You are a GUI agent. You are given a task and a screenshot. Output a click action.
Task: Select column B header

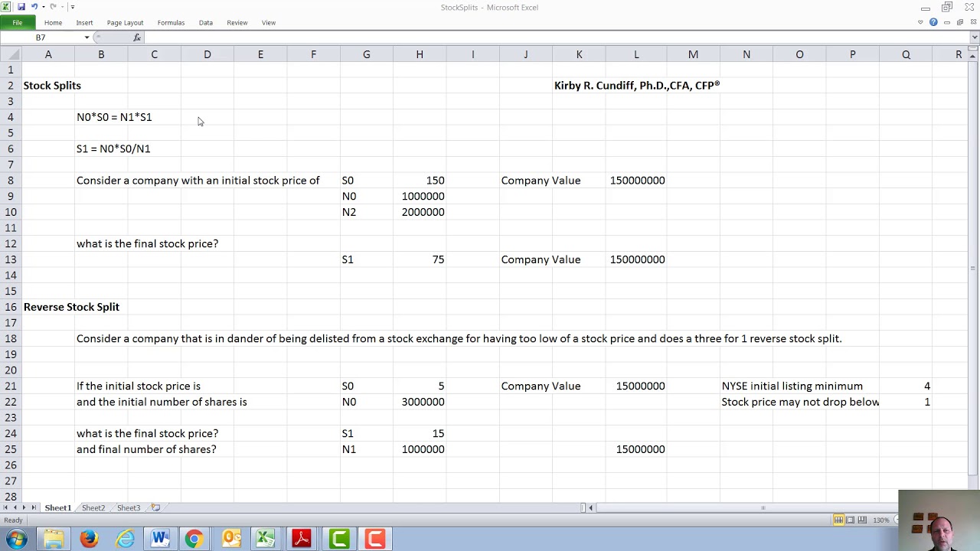point(101,54)
